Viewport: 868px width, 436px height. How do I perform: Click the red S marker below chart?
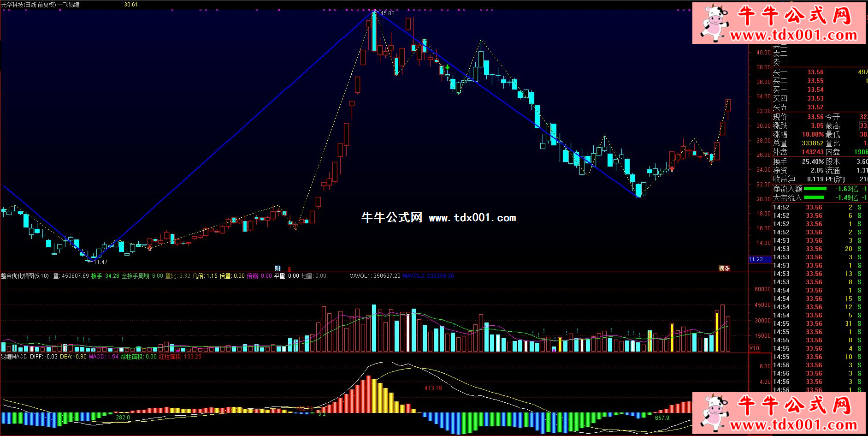289,269
